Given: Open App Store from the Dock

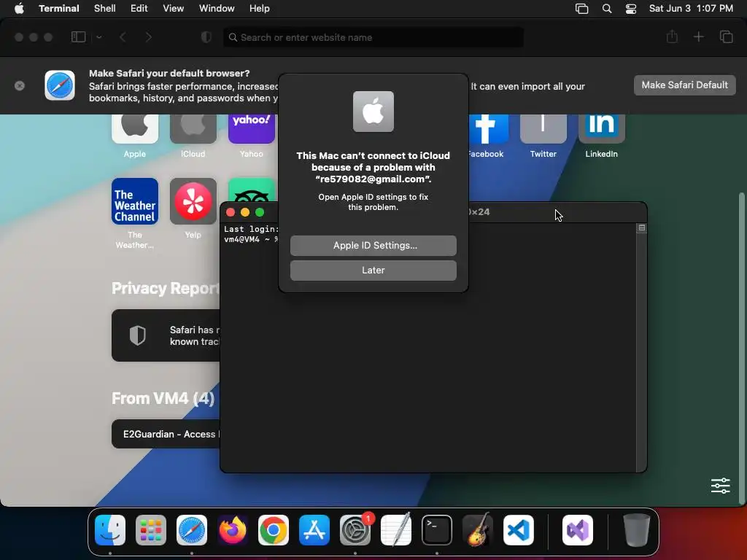Looking at the screenshot, I should click(314, 530).
